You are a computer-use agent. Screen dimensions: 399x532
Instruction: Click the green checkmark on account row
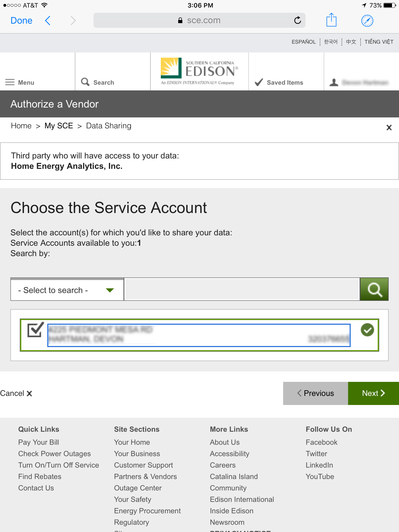coord(367,330)
